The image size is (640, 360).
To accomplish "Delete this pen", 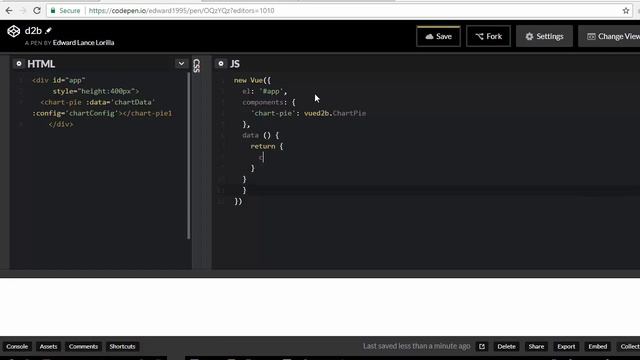I will (x=506, y=347).
